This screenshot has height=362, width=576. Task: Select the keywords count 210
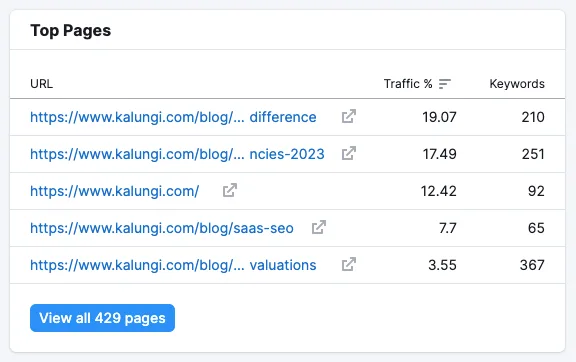tap(533, 117)
